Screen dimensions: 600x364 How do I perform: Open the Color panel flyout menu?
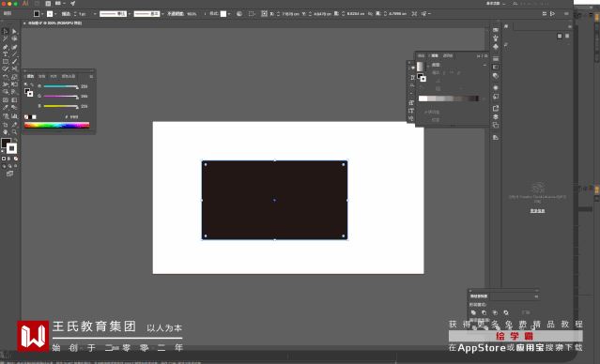click(x=91, y=77)
